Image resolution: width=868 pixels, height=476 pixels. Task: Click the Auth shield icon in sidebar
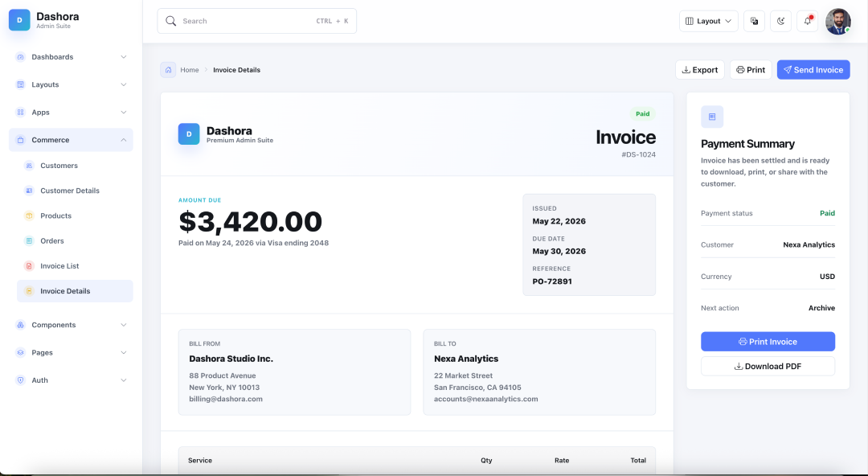pos(20,380)
